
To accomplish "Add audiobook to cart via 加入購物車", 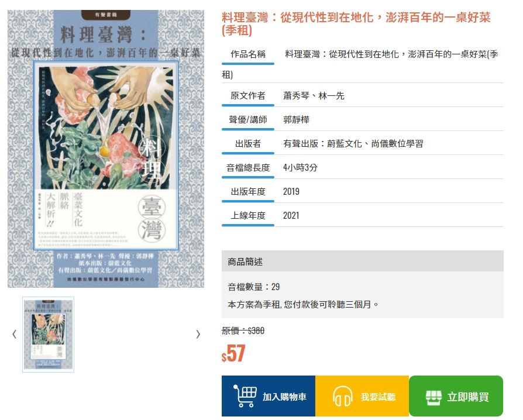I will click(269, 396).
